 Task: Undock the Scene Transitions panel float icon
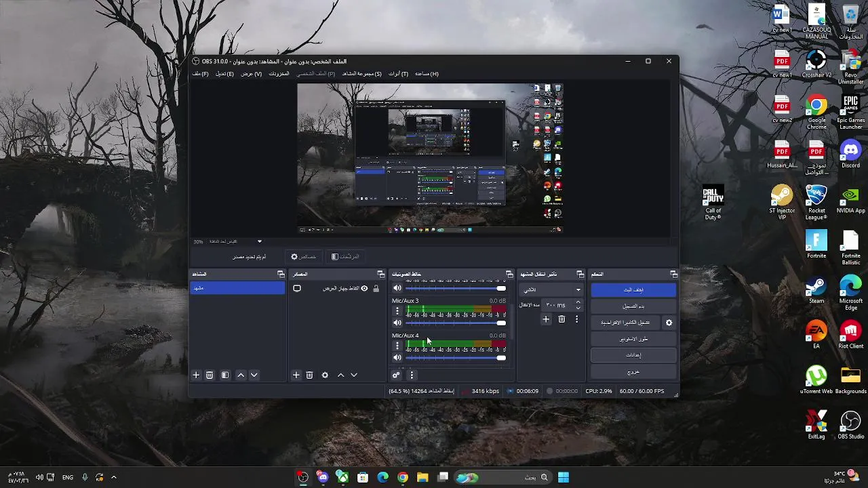pyautogui.click(x=580, y=274)
